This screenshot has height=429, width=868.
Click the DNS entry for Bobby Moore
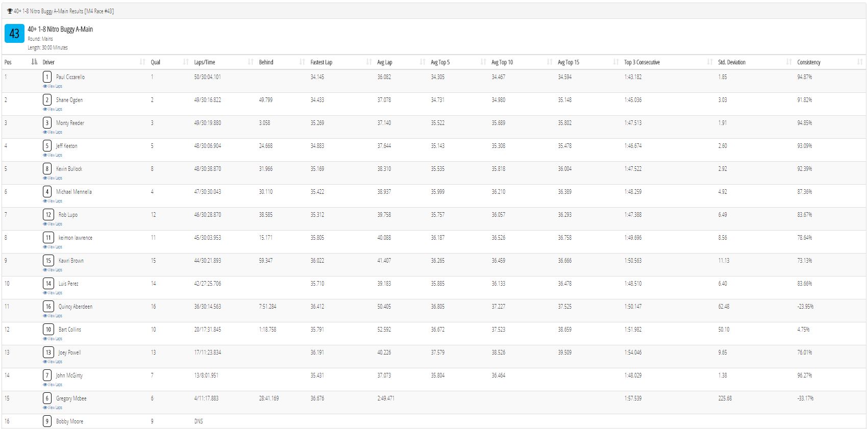tap(199, 421)
